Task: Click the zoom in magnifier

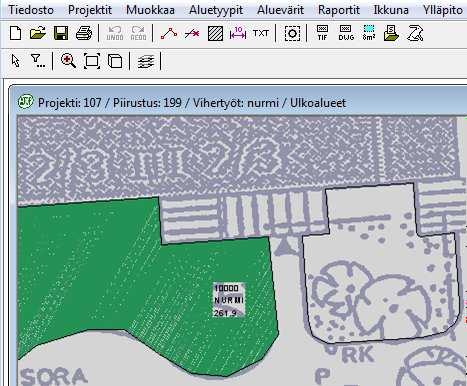Action: pos(68,61)
